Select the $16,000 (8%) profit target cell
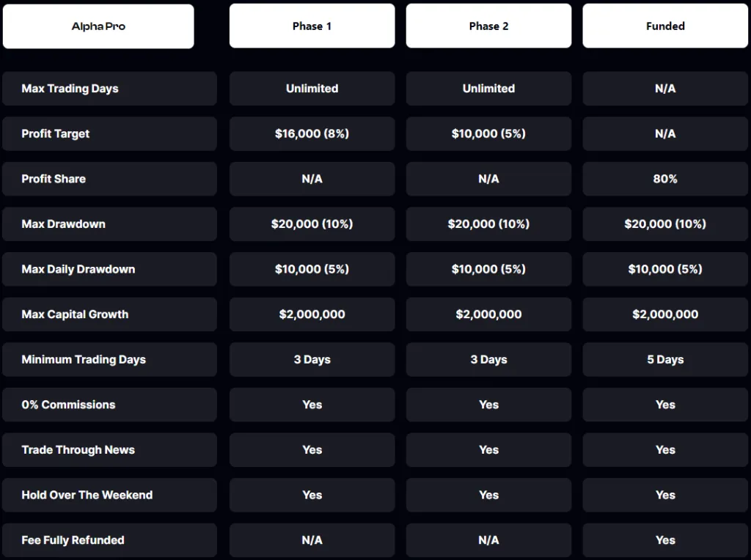 312,133
